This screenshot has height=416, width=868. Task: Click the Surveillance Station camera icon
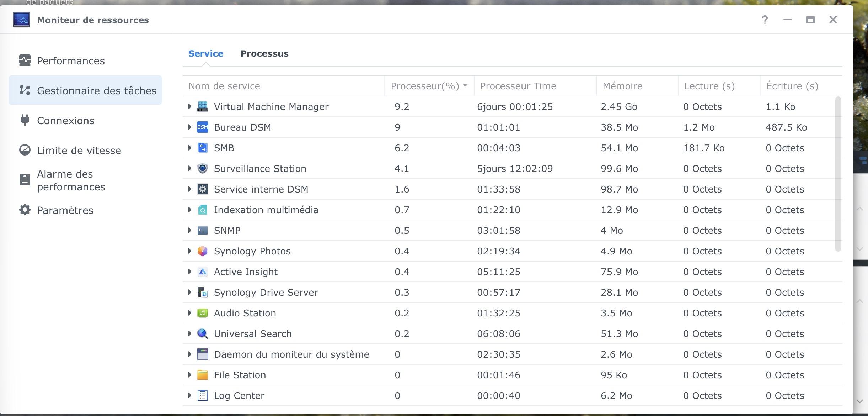pos(203,168)
